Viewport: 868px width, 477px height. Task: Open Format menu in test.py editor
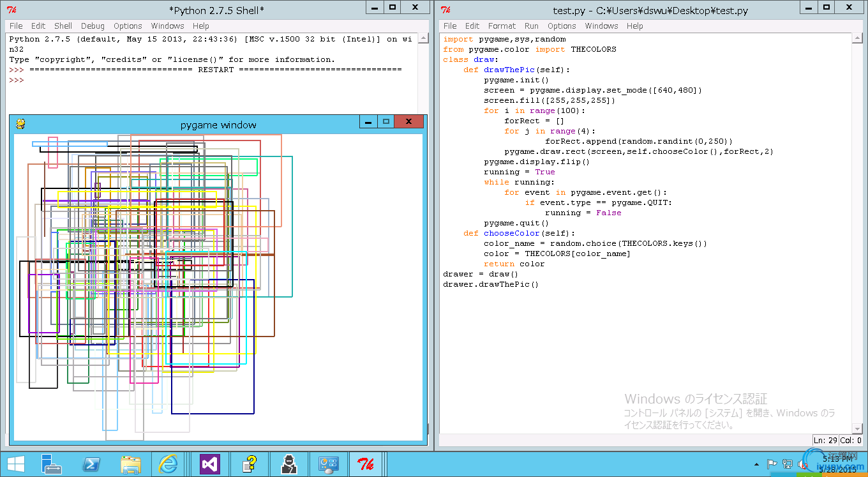502,26
